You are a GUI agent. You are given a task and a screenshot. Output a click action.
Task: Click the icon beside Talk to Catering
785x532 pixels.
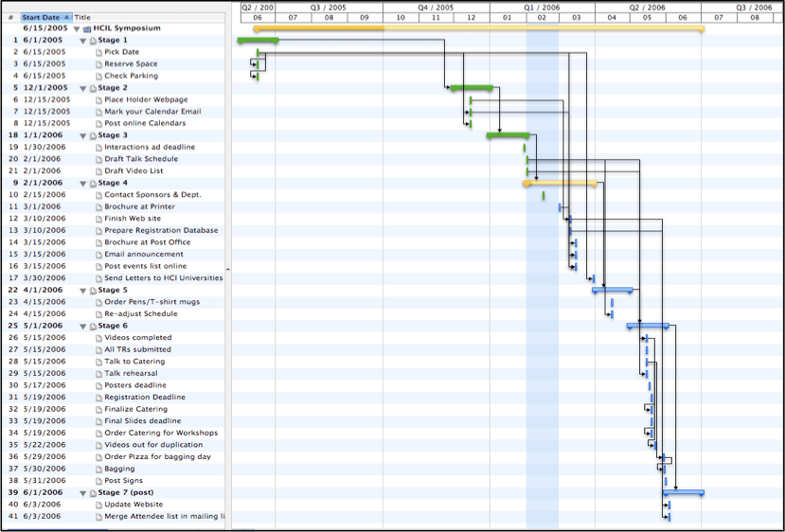pos(98,363)
